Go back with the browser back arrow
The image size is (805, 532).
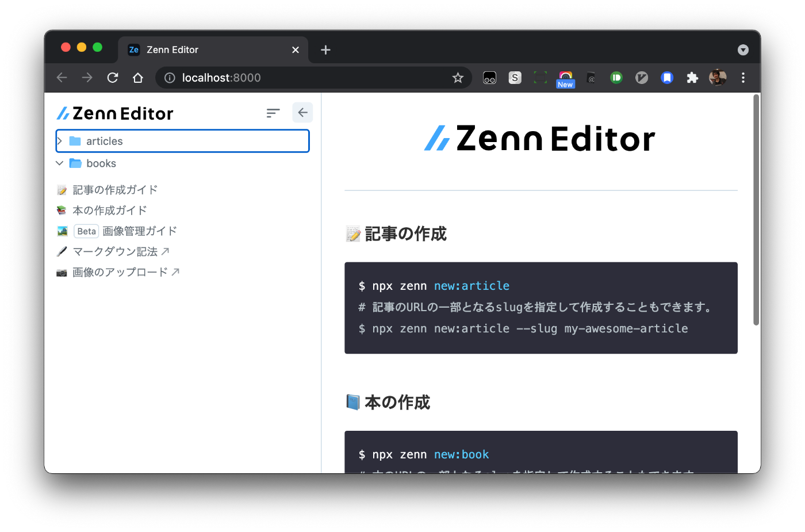(x=62, y=78)
